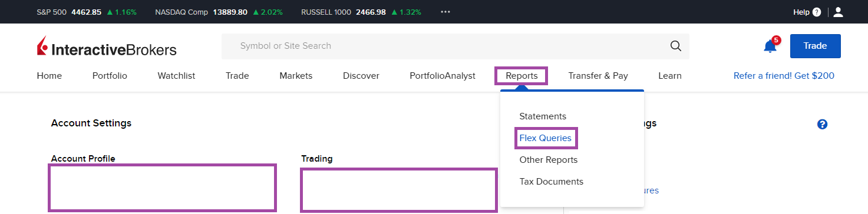Image resolution: width=868 pixels, height=214 pixels.
Task: Click the Help question mark icon
Action: [x=817, y=12]
